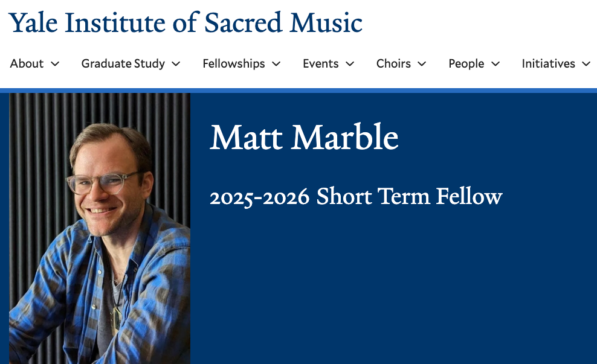The height and width of the screenshot is (364, 597).
Task: Open the About menu
Action: [27, 63]
